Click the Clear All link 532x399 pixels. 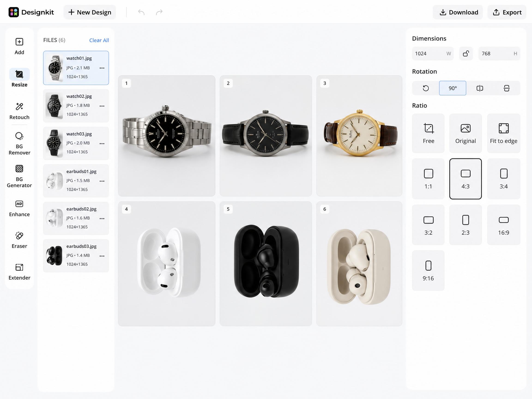(x=99, y=40)
